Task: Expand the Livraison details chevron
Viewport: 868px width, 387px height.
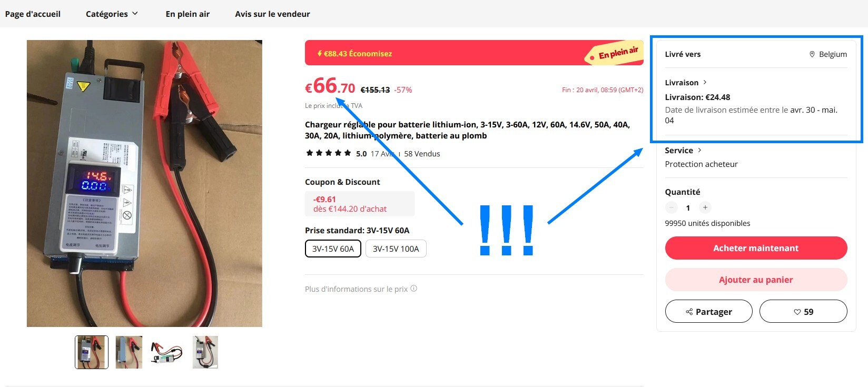Action: tap(705, 82)
